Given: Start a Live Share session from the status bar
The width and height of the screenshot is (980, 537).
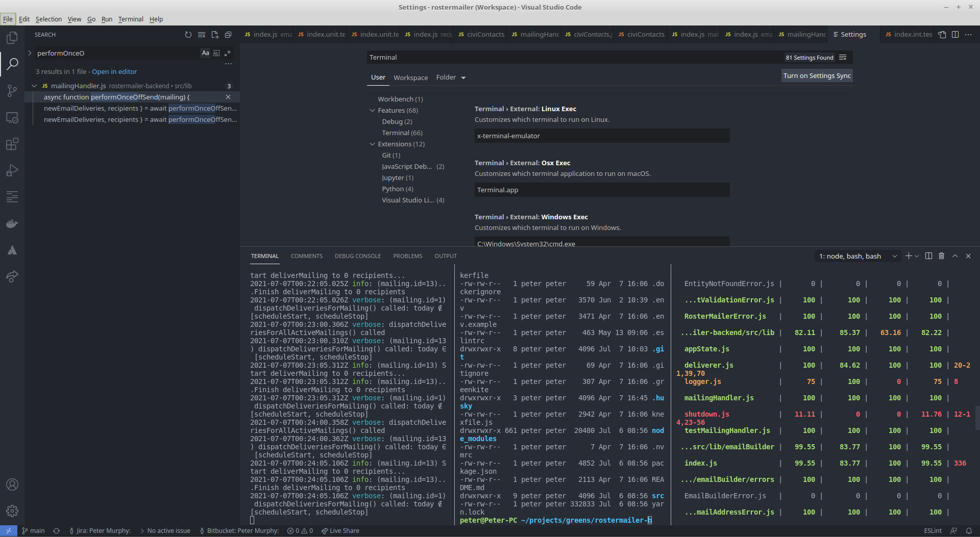Looking at the screenshot, I should coord(340,530).
